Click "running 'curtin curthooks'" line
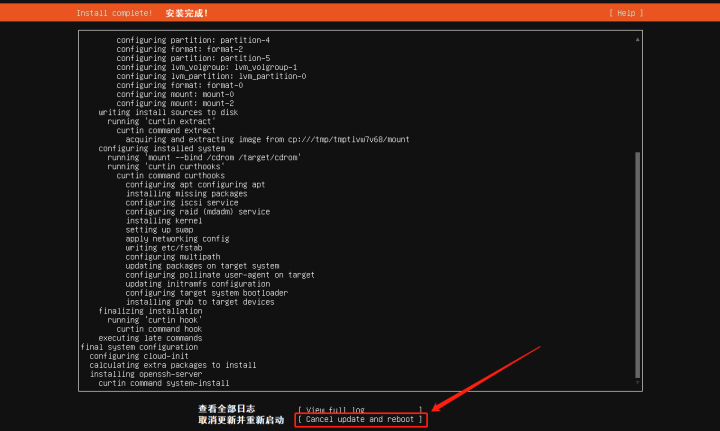720x431 pixels. [x=166, y=167]
